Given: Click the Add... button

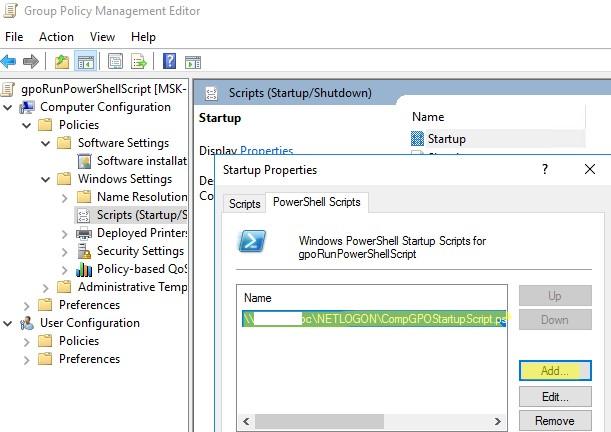Looking at the screenshot, I should point(555,370).
